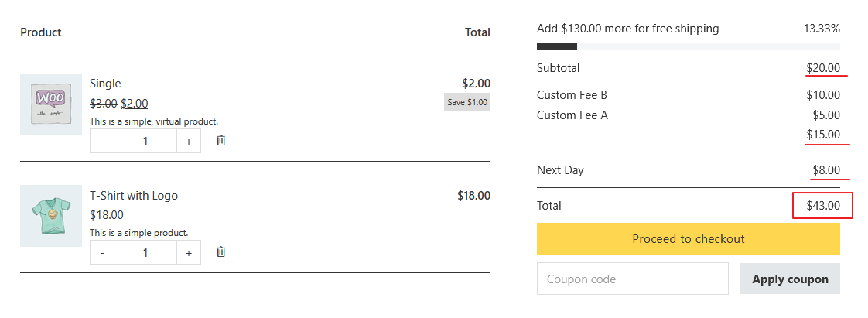Viewport: 868px width, 318px height.
Task: Remove the Single product with trash icon
Action: tap(221, 141)
